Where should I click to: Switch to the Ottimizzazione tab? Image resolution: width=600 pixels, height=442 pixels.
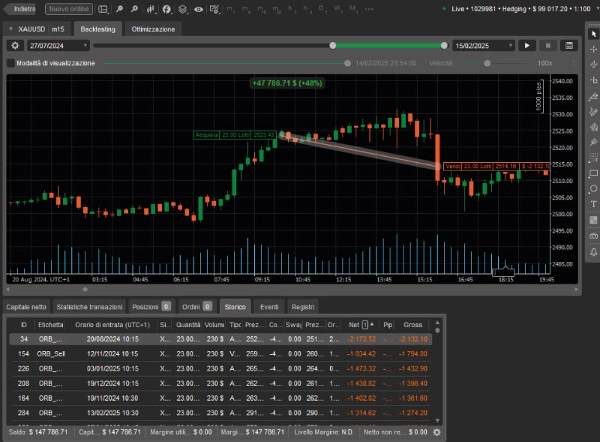(154, 29)
